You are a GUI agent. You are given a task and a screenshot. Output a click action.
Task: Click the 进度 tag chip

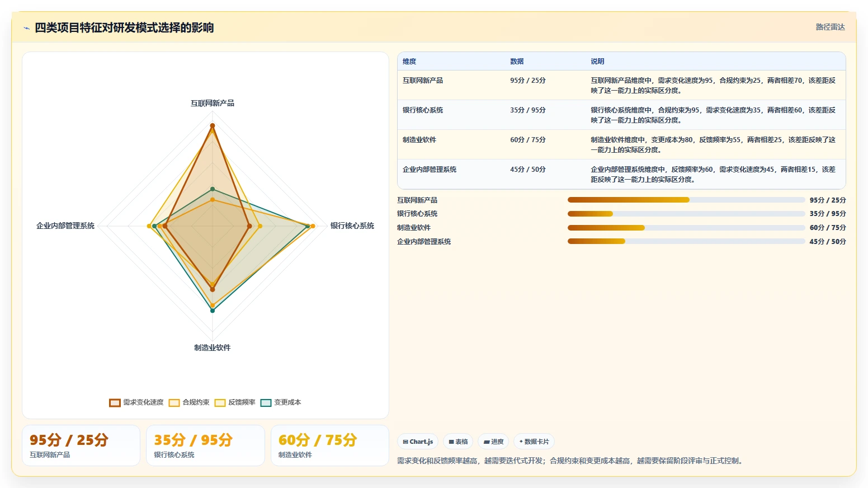pos(493,442)
